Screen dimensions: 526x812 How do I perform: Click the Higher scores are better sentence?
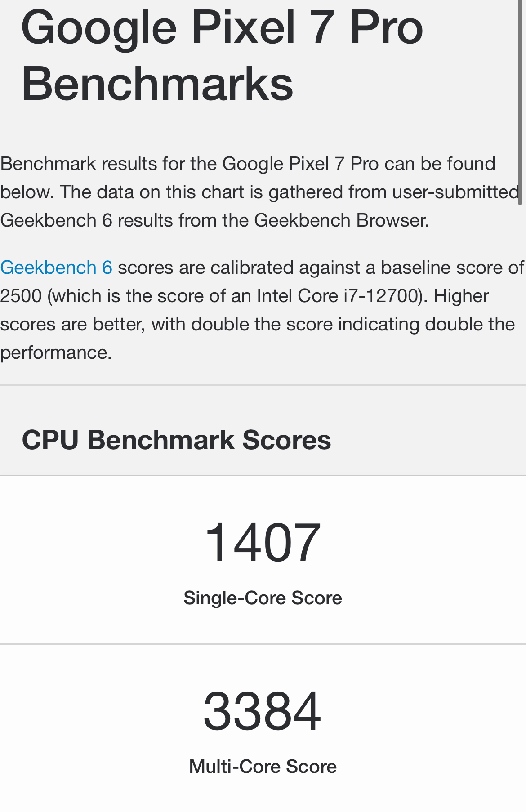point(258,324)
